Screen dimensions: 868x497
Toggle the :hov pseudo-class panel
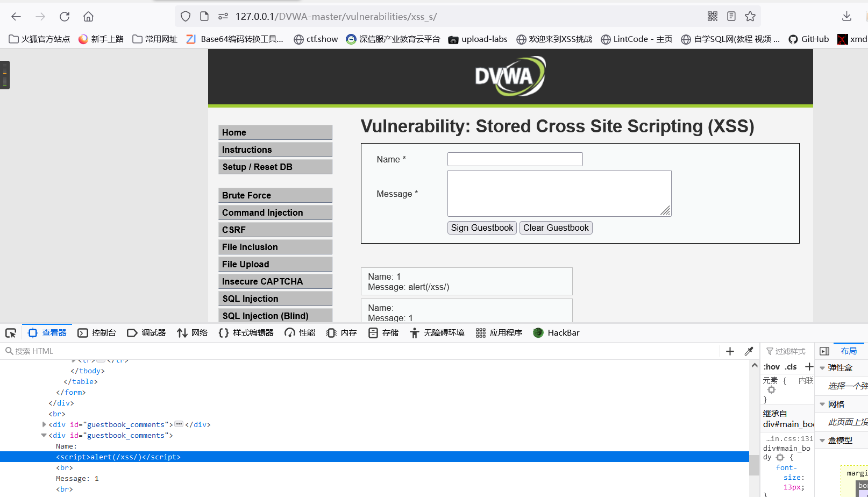click(x=771, y=366)
